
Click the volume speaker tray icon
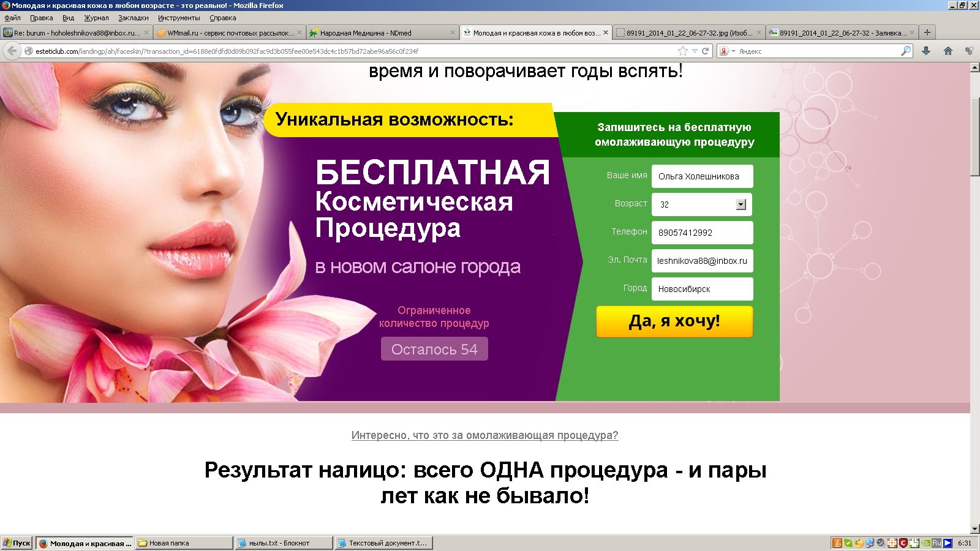tap(881, 543)
